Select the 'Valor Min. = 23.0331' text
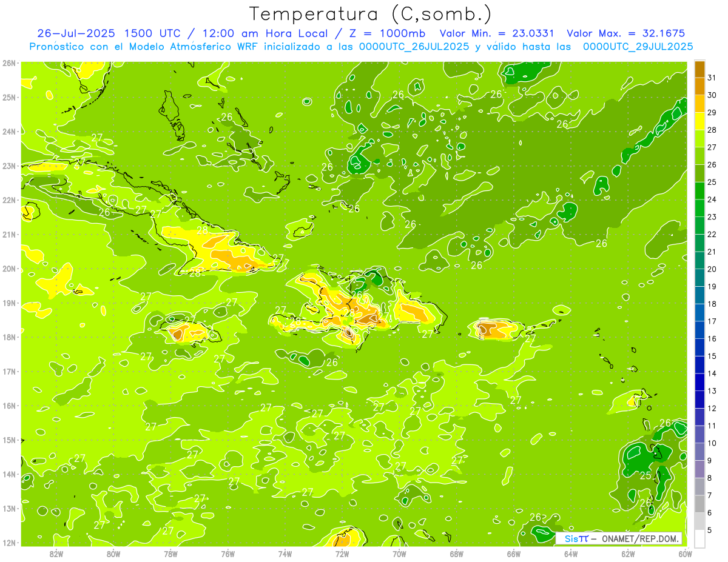The width and height of the screenshot is (728, 562). [497, 33]
